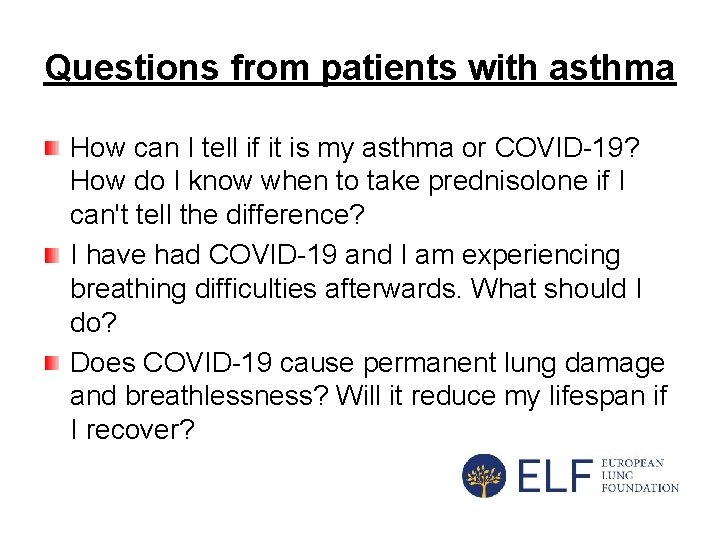The height and width of the screenshot is (540, 720).
Task: Click line 'Does COVID-19 cause permanent lung damage'
Action: pyautogui.click(x=367, y=362)
